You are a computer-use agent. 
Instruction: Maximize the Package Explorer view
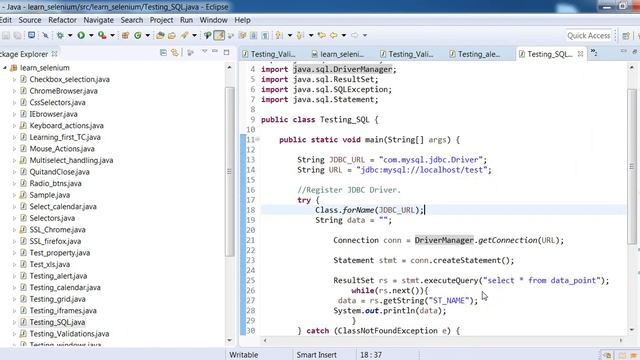(x=227, y=52)
